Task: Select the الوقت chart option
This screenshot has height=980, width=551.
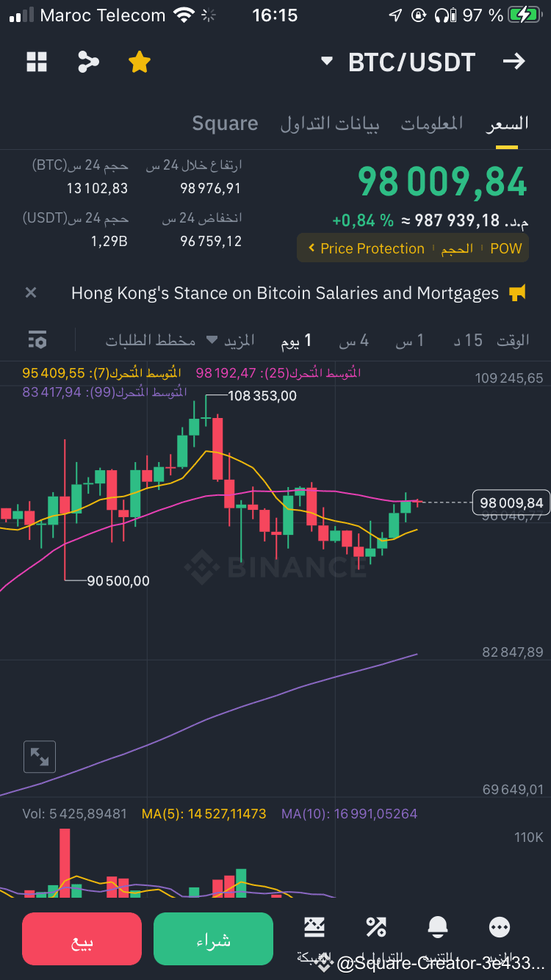Action: click(x=513, y=340)
